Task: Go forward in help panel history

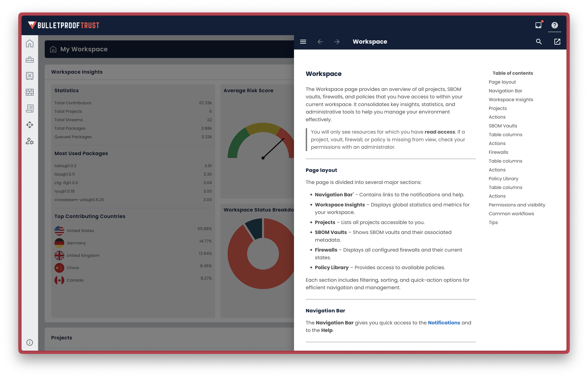Action: click(337, 42)
